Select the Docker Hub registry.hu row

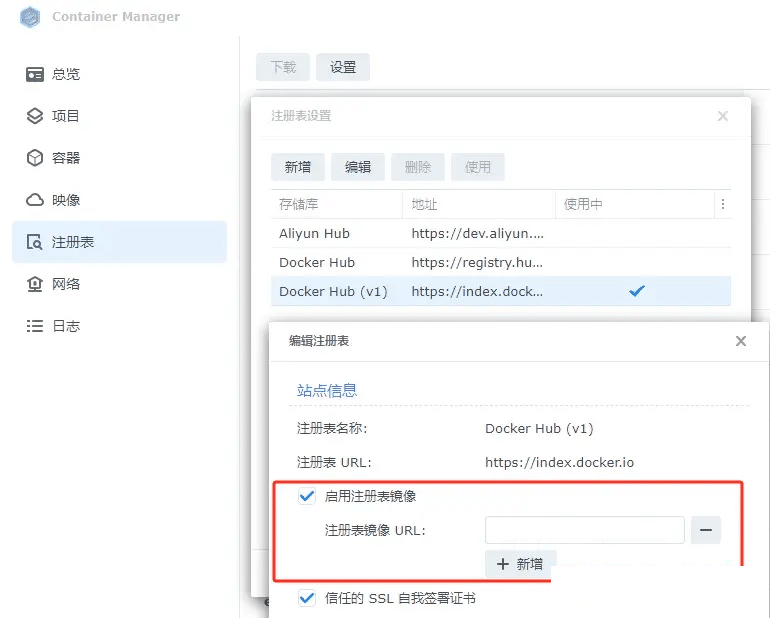tap(501, 262)
